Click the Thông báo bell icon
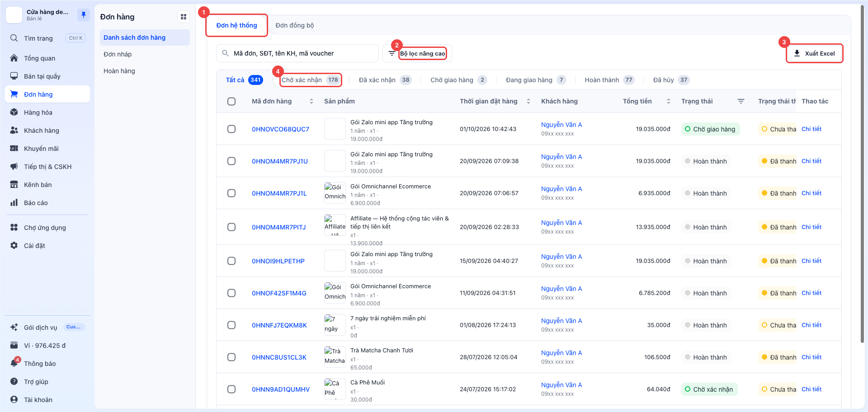Image resolution: width=868 pixels, height=412 pixels. (14, 364)
